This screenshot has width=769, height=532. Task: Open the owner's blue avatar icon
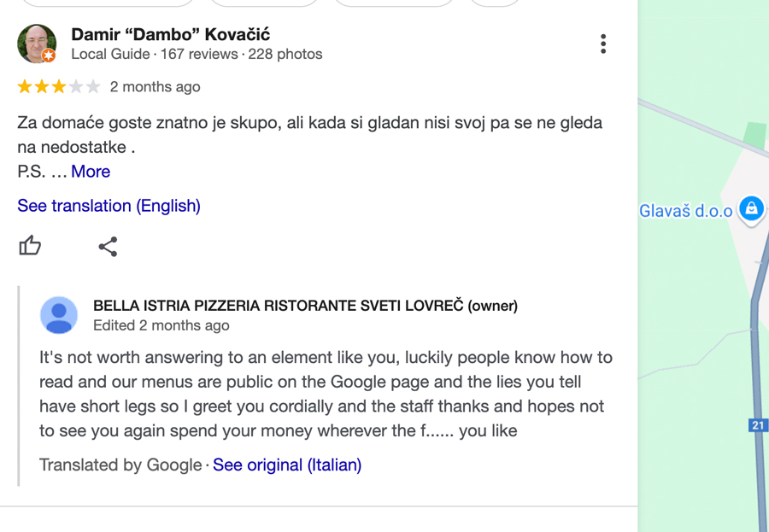[x=59, y=315]
